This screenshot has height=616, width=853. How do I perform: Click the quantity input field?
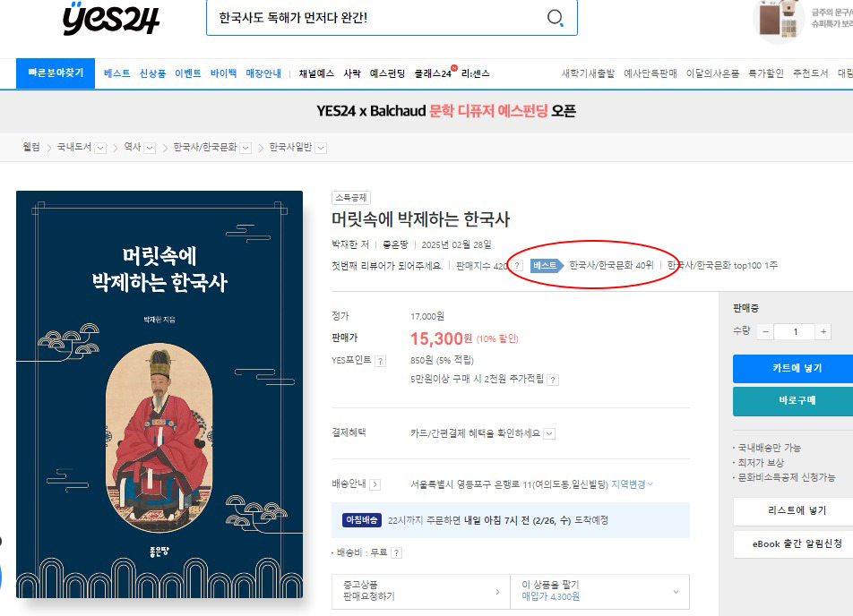(x=795, y=331)
